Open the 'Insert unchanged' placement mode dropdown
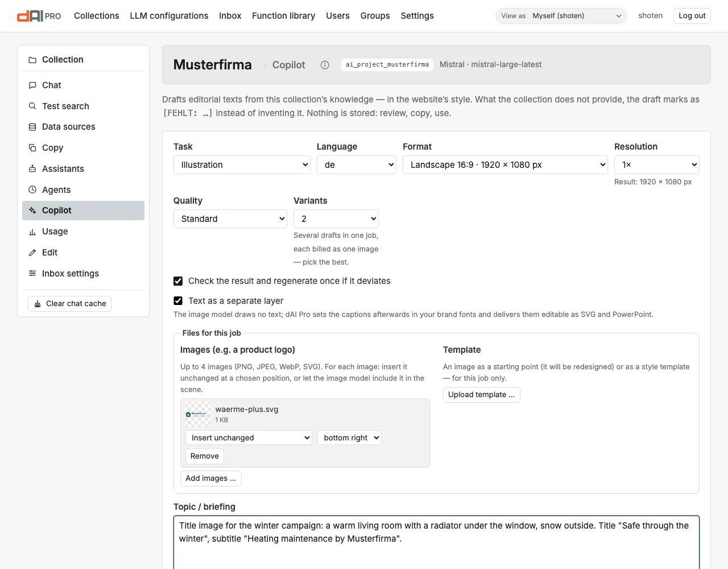The height and width of the screenshot is (569, 728). click(x=249, y=438)
